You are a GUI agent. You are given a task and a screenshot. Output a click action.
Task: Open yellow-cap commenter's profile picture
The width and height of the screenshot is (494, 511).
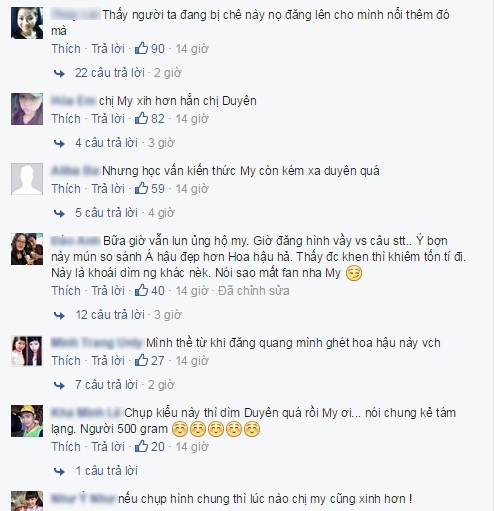[27, 421]
